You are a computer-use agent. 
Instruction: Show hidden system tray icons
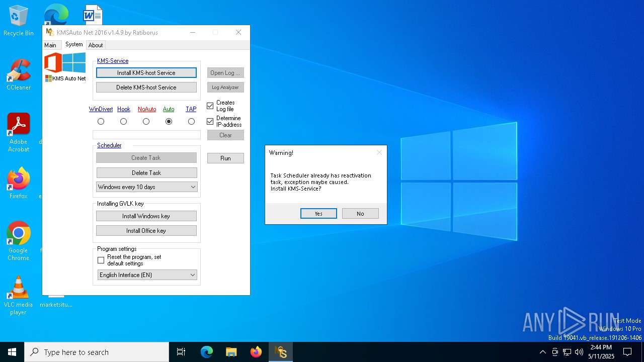pos(542,352)
